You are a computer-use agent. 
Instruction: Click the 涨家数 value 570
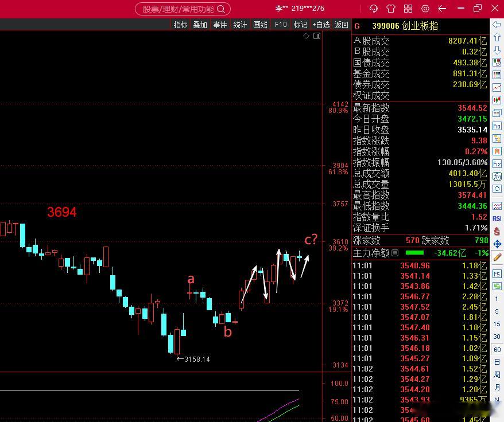click(412, 240)
